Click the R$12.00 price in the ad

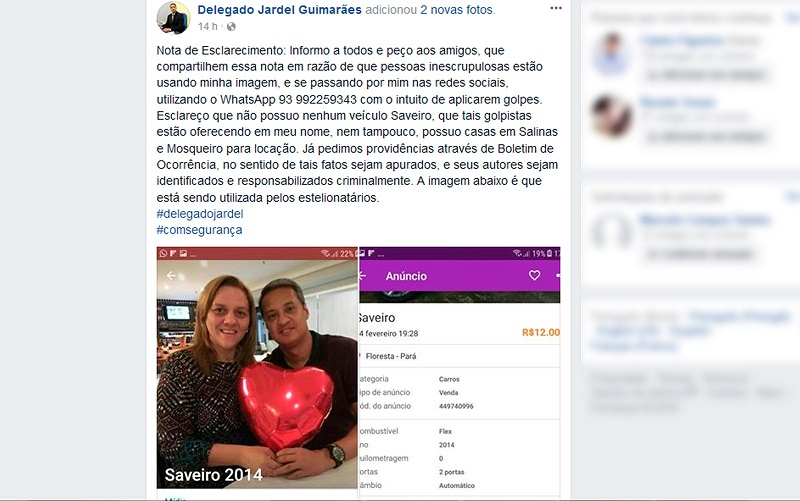tap(541, 333)
